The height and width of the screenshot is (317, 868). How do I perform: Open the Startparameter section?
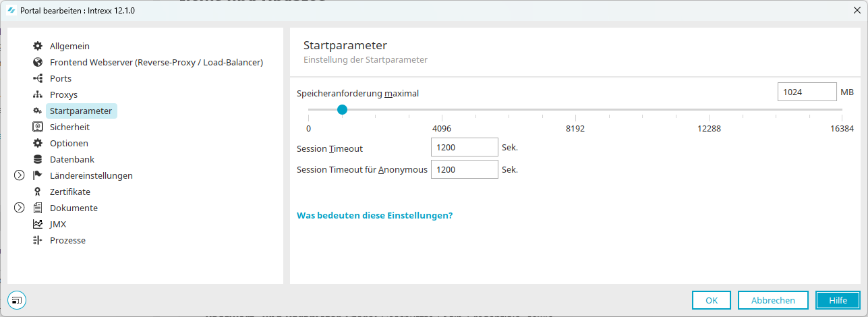tap(81, 111)
